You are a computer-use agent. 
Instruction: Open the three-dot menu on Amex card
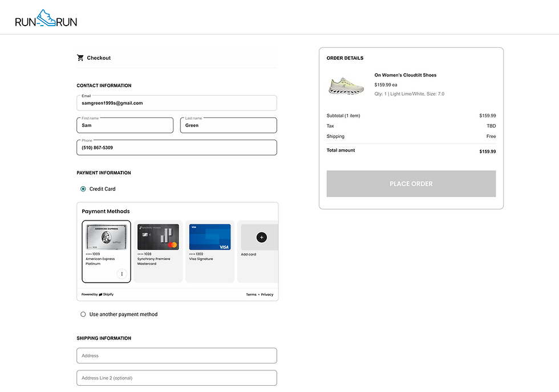[122, 274]
